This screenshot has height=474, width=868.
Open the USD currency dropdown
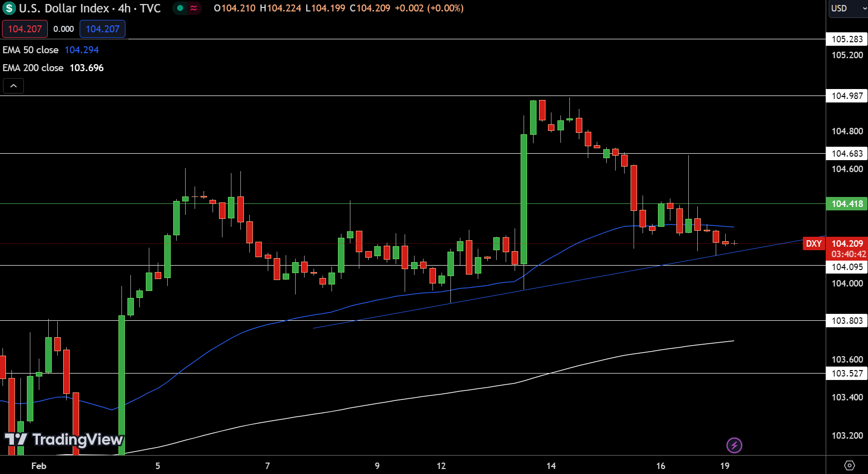point(848,8)
